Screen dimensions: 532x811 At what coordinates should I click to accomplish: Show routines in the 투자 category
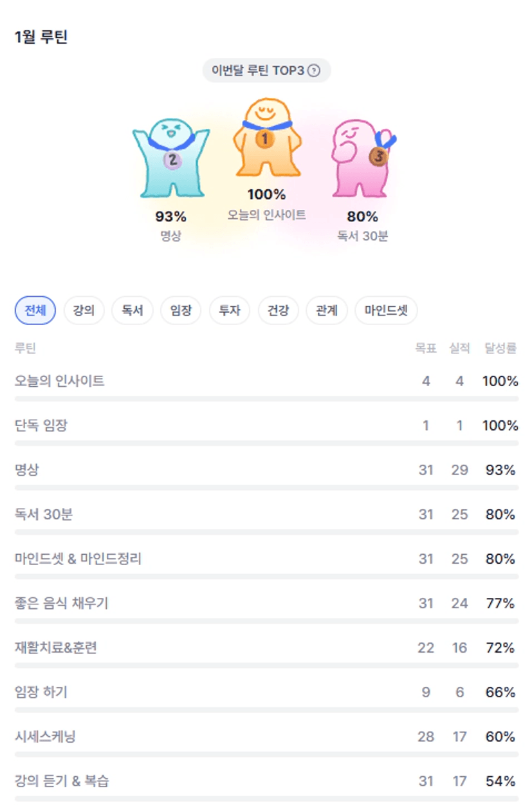230,311
